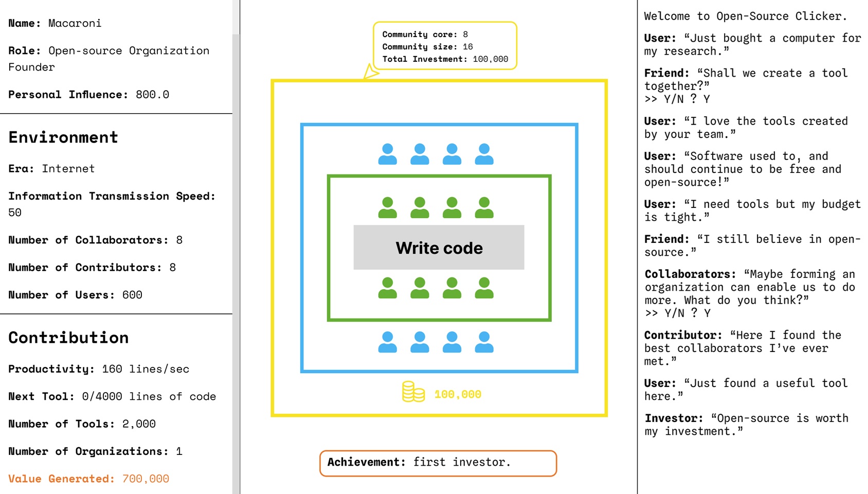Select the second green collaborator icon above Write code
The width and height of the screenshot is (868, 494).
[x=420, y=208]
